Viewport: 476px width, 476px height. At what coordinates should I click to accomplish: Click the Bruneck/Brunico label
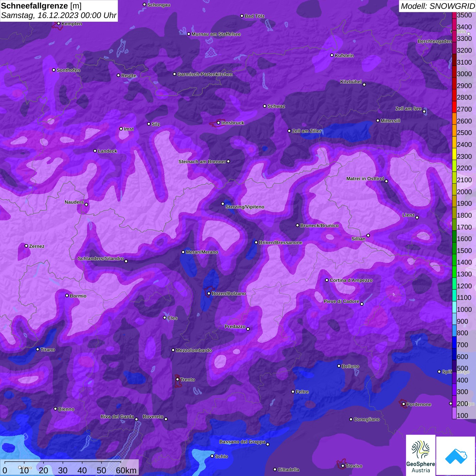point(319,225)
